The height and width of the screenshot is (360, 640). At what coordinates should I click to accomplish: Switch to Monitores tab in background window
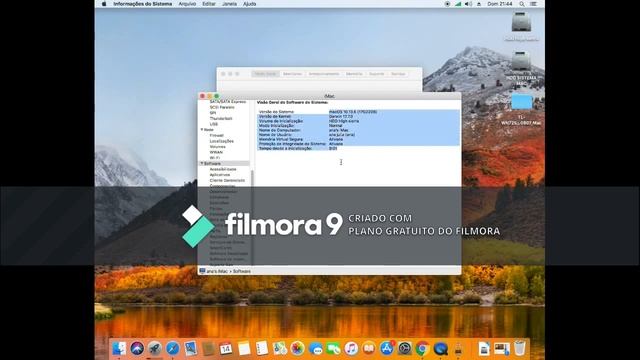(292, 74)
